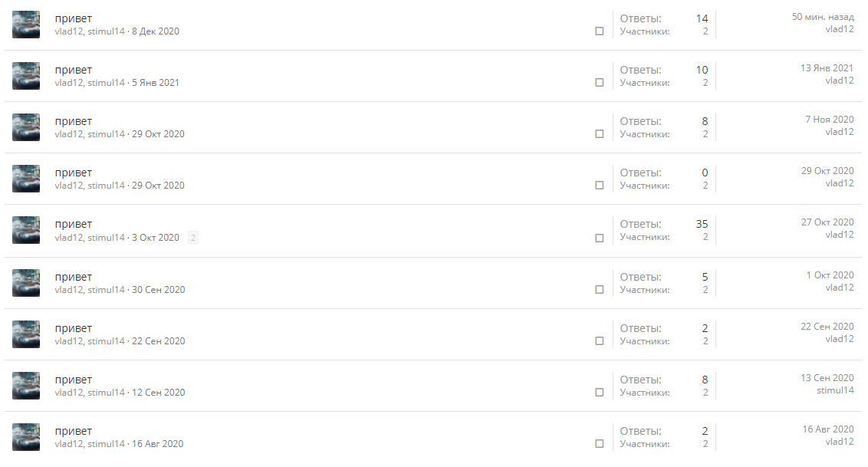
Task: Click last poster stimul14 on 13 Сен 2020
Action: (x=835, y=390)
